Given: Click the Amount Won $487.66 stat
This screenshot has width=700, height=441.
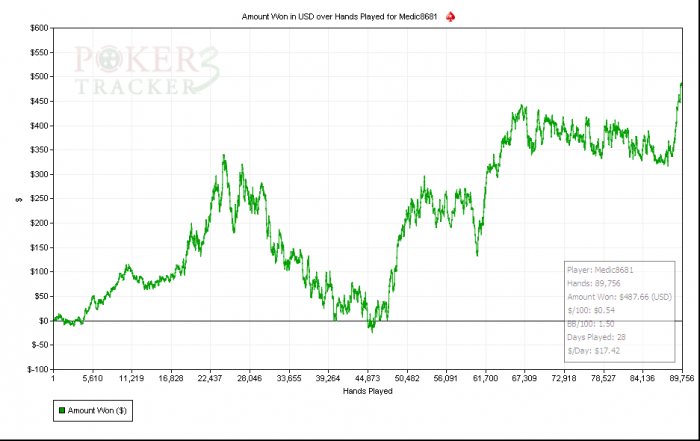Looking at the screenshot, I should coord(619,297).
